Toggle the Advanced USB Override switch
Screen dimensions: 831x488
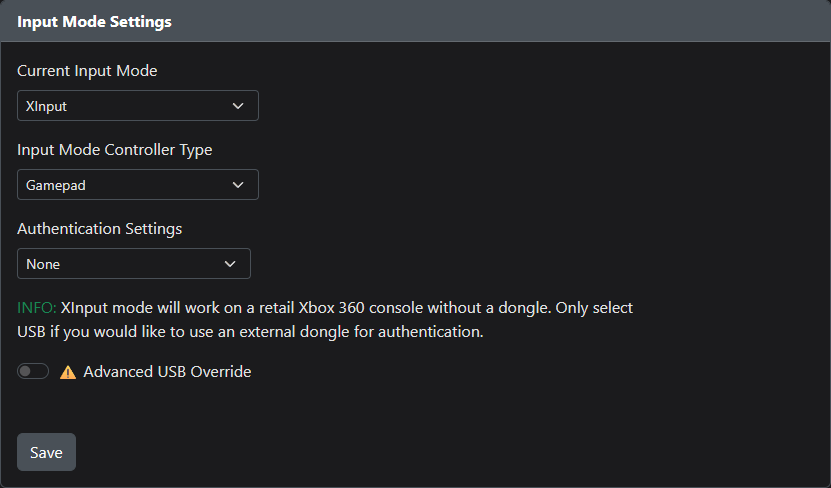[33, 371]
